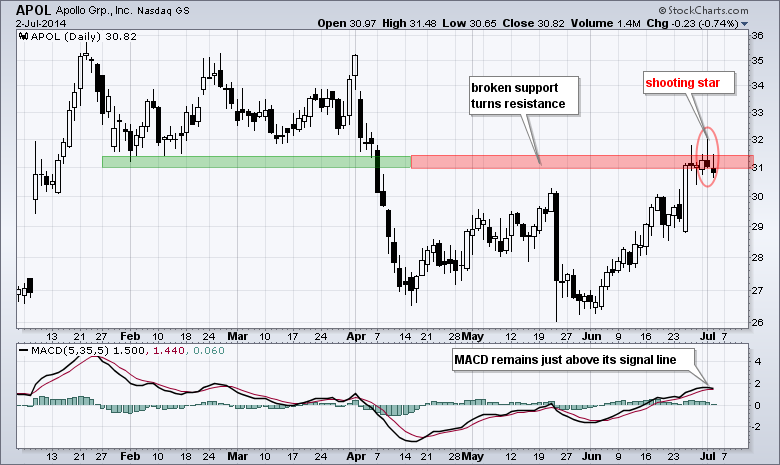This screenshot has height=465, width=780.
Task: Click the 'Nasdaq GS' exchange label
Action: pyautogui.click(x=163, y=10)
